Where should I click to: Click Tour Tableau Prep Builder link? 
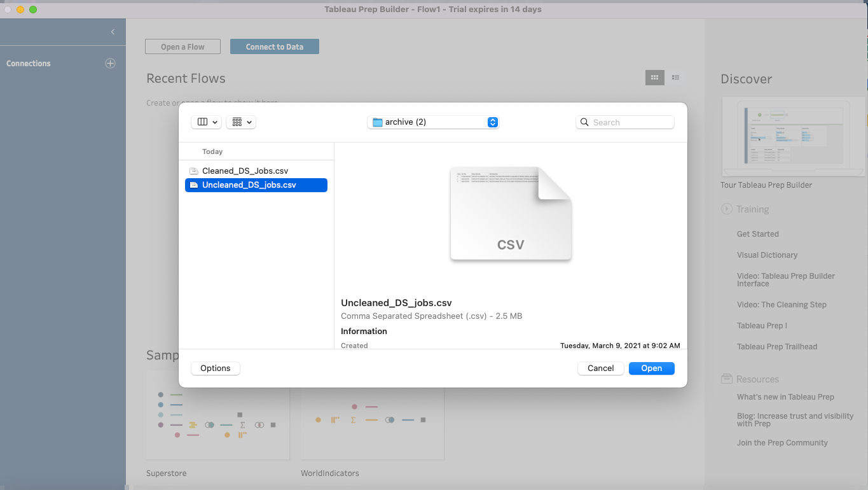click(766, 185)
